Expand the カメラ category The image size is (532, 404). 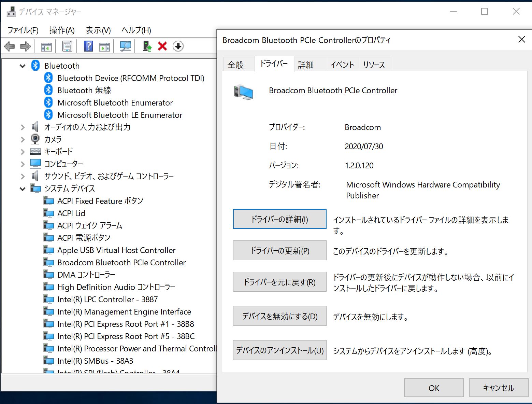pyautogui.click(x=23, y=139)
